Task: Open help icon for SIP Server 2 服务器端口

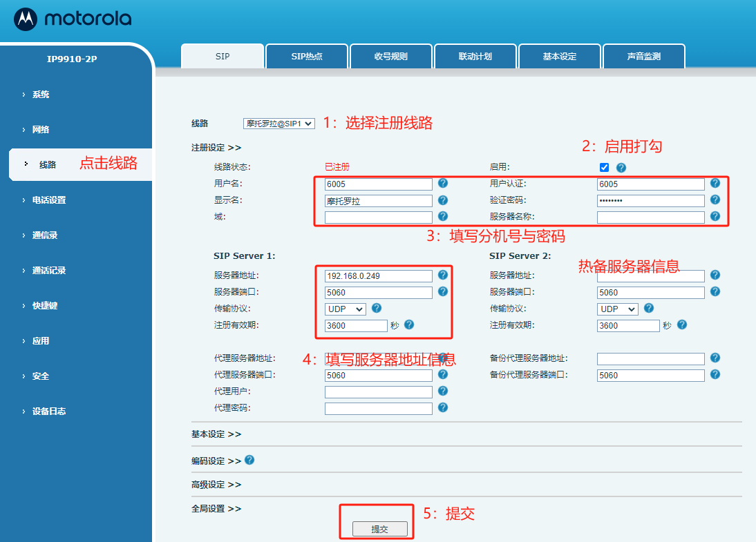Action: pos(715,291)
